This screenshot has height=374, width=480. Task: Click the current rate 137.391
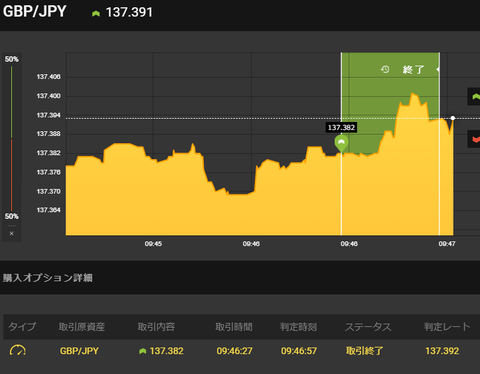(x=129, y=13)
